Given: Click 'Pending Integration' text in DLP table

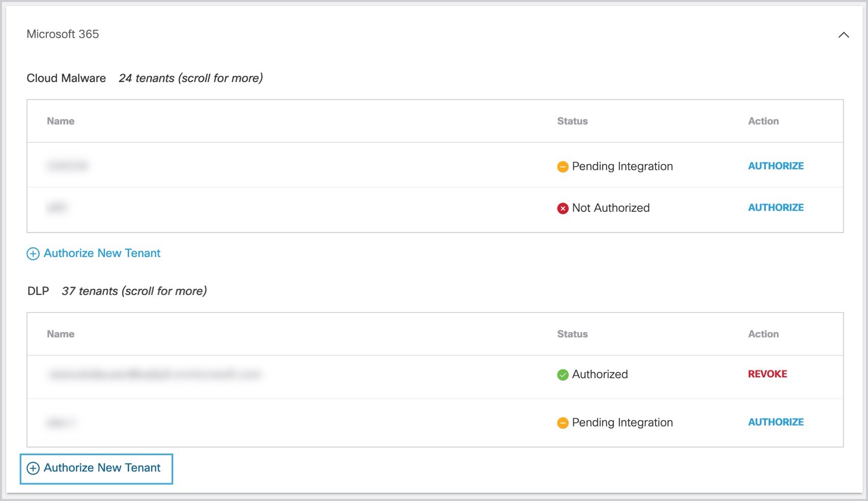Looking at the screenshot, I should click(x=622, y=422).
